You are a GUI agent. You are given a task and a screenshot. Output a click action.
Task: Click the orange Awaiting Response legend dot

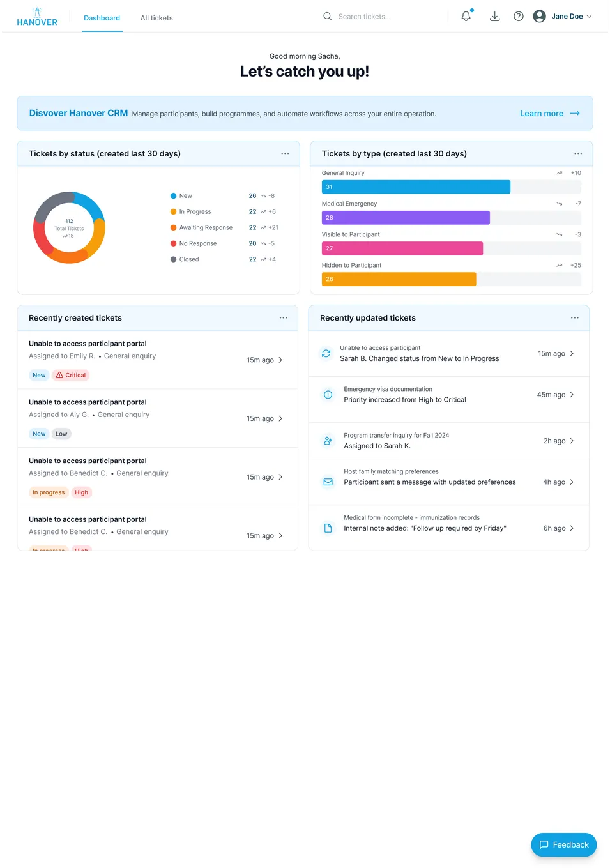point(173,227)
